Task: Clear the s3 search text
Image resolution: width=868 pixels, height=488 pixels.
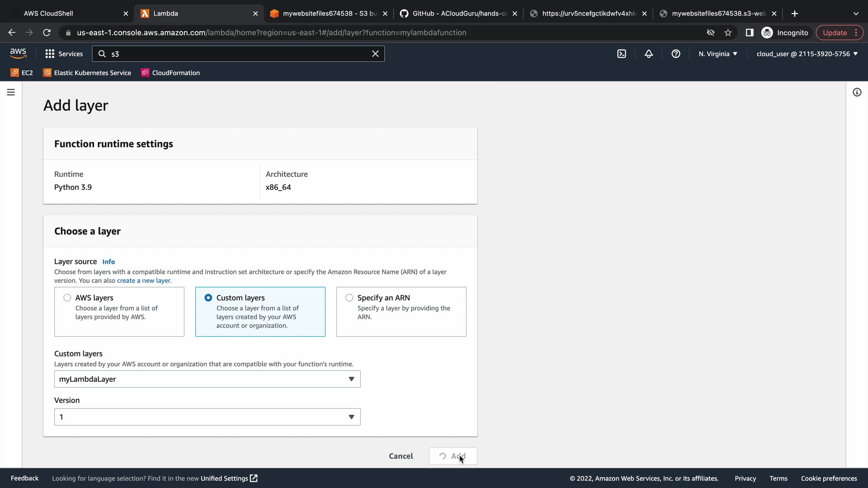Action: click(375, 54)
